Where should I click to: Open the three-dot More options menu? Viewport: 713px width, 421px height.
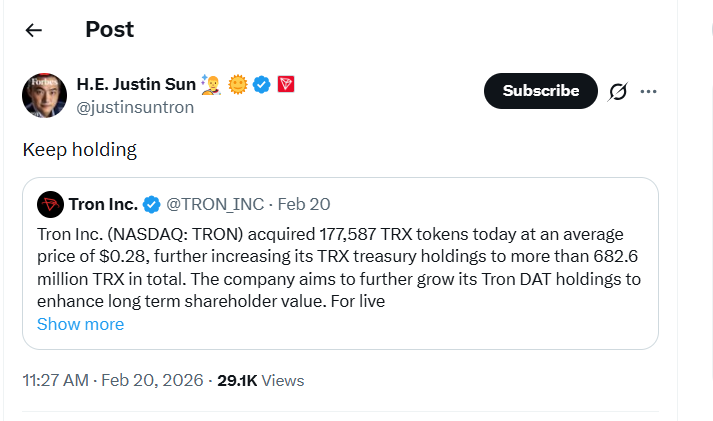(x=649, y=91)
